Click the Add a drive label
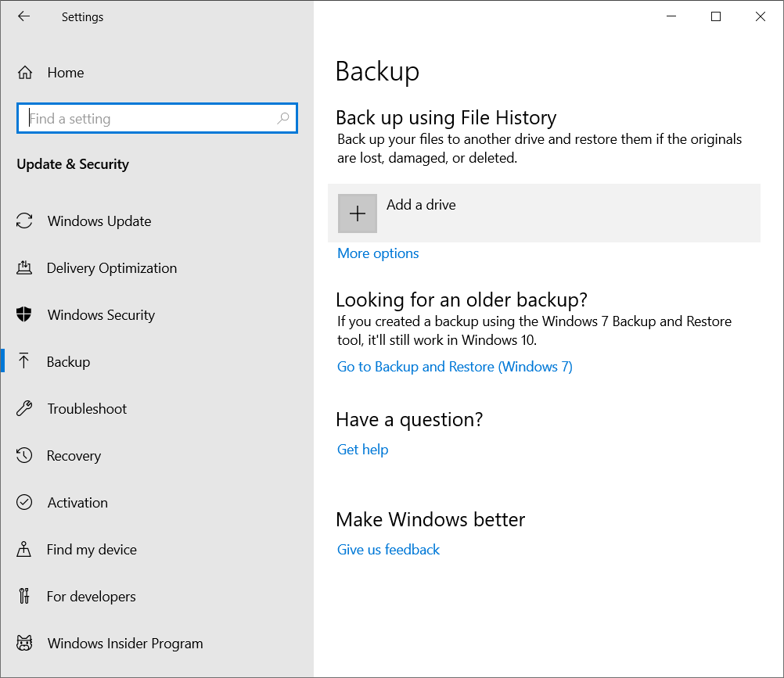 tap(421, 205)
